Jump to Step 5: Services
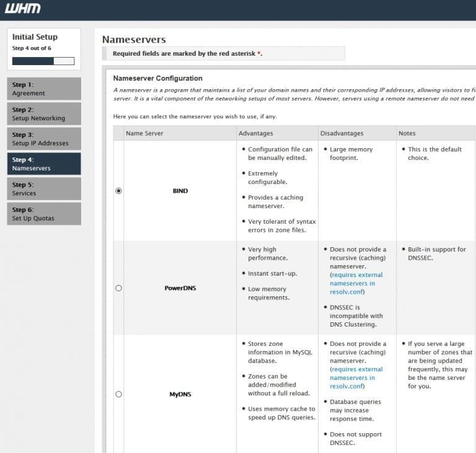476x453 pixels. (44, 189)
